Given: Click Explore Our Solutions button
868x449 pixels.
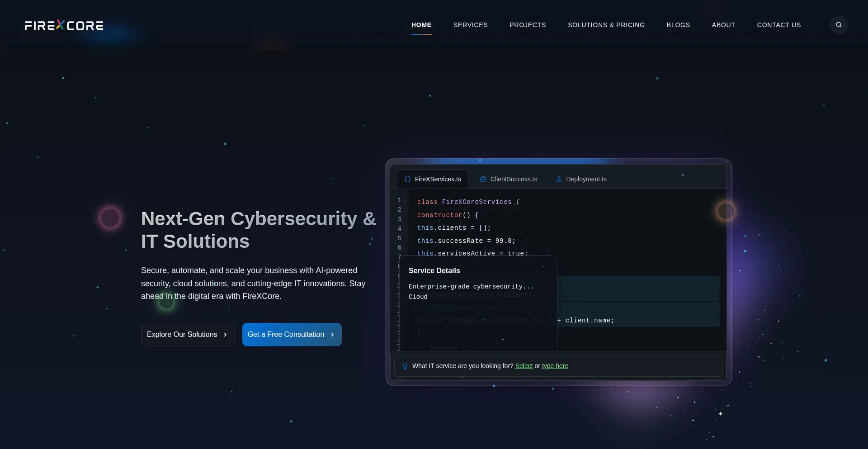Looking at the screenshot, I should [188, 335].
